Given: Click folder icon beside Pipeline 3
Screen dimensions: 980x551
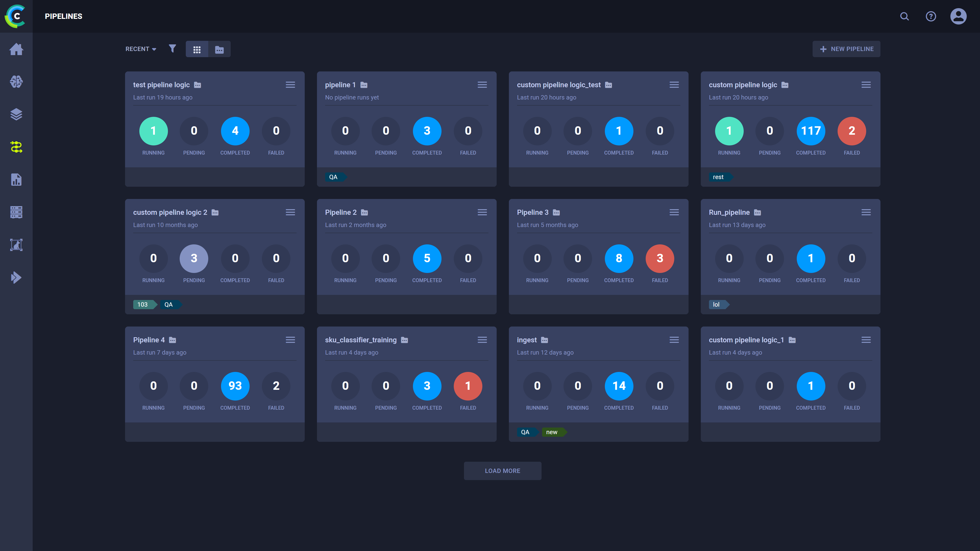Looking at the screenshot, I should tap(556, 212).
